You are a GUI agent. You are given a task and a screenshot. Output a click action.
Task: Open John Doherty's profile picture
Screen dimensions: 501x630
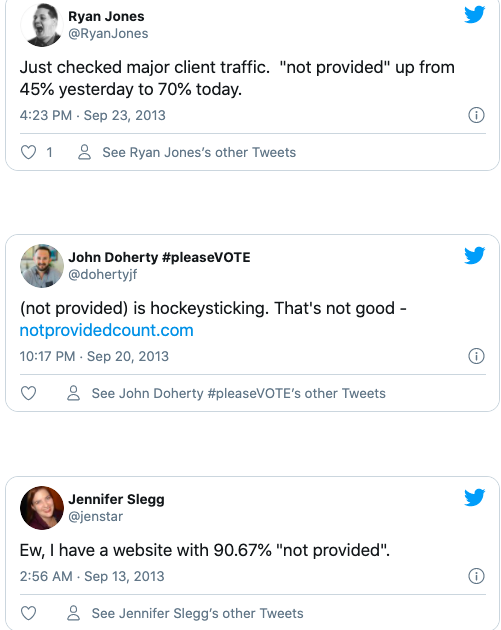42,266
